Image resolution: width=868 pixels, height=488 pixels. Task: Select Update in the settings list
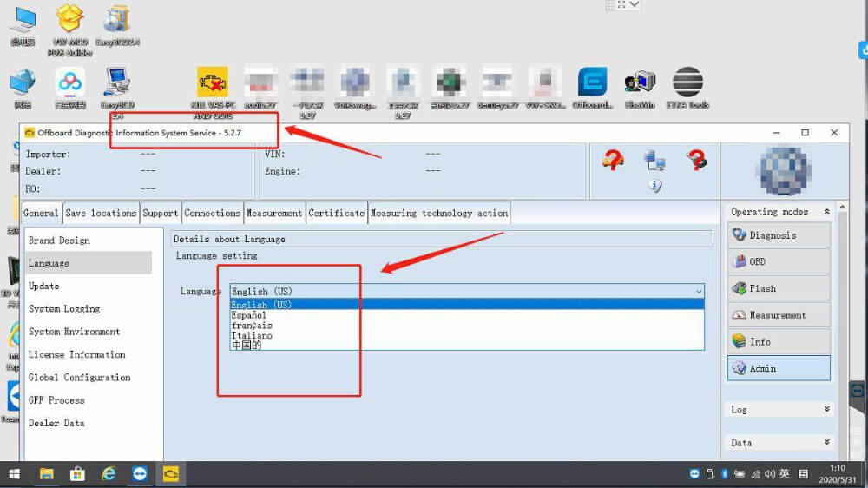89,286
